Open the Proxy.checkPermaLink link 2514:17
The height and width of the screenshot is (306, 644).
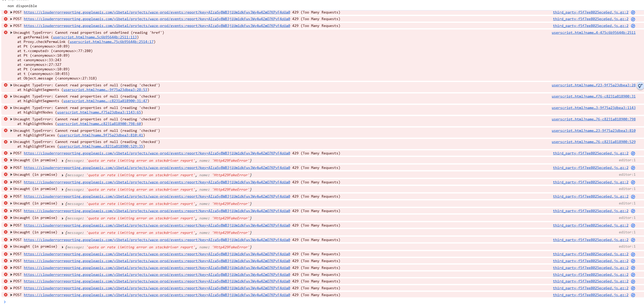coord(111,42)
